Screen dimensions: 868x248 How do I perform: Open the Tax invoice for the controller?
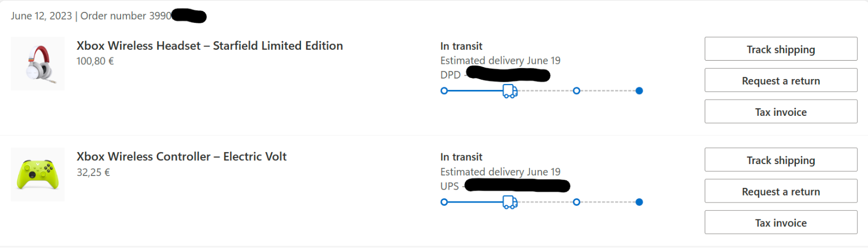click(x=781, y=223)
